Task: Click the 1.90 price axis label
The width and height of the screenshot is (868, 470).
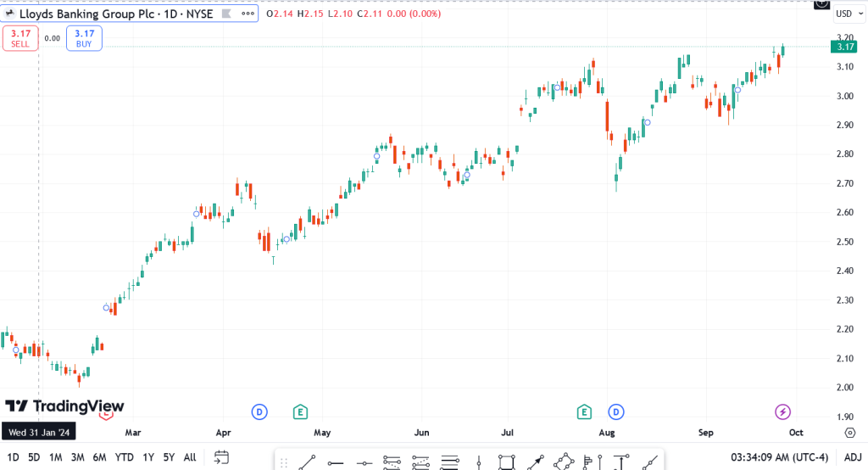Action: coord(845,417)
